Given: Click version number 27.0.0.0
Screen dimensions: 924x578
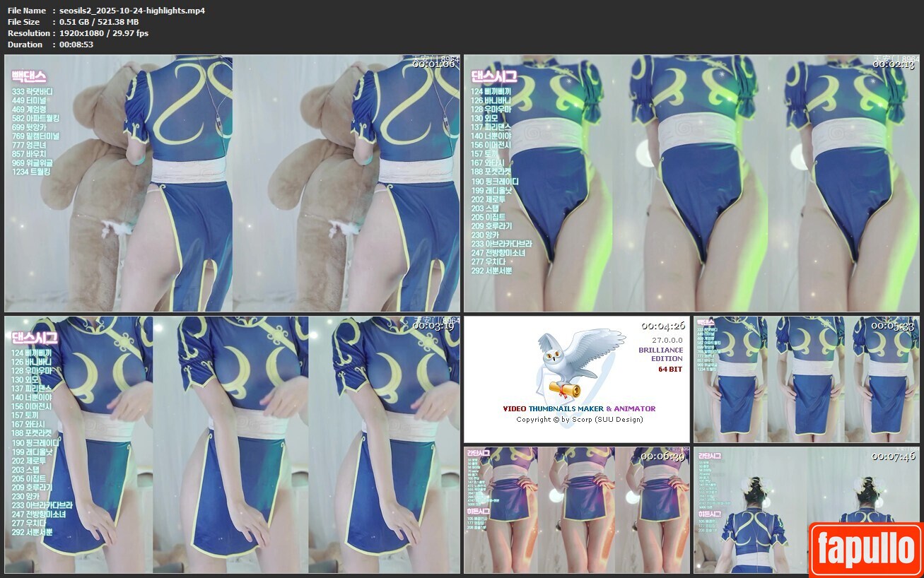Looking at the screenshot, I should pos(667,340).
